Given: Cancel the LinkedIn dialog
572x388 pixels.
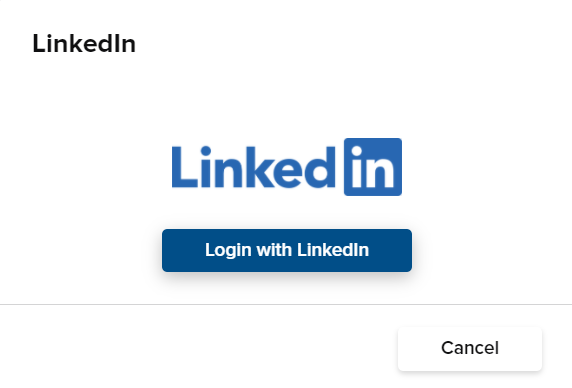Looking at the screenshot, I should 470,349.
